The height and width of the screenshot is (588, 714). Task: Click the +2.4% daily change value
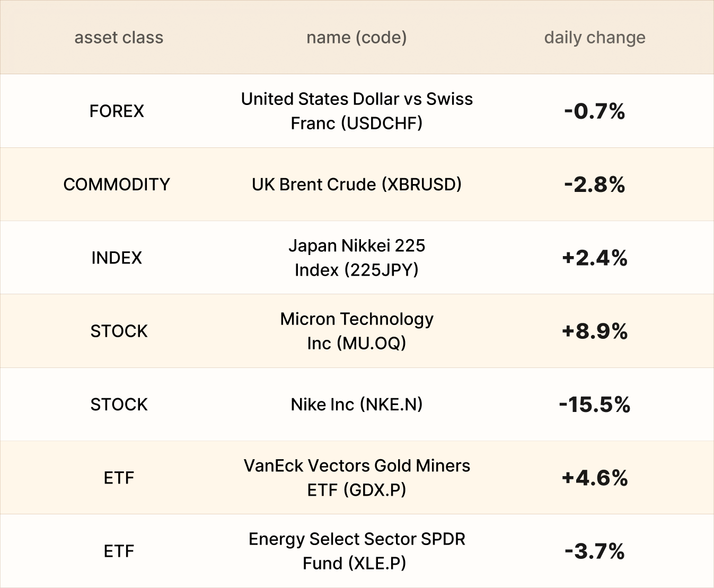[595, 258]
